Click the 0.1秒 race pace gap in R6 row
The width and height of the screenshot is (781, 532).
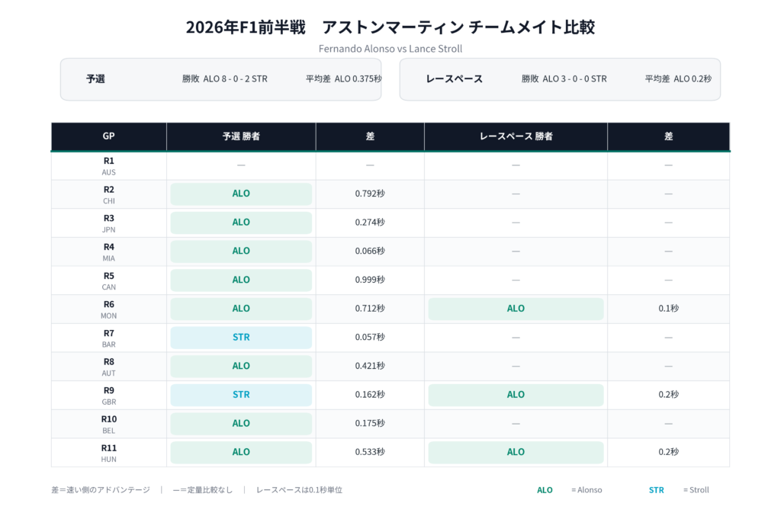point(668,309)
